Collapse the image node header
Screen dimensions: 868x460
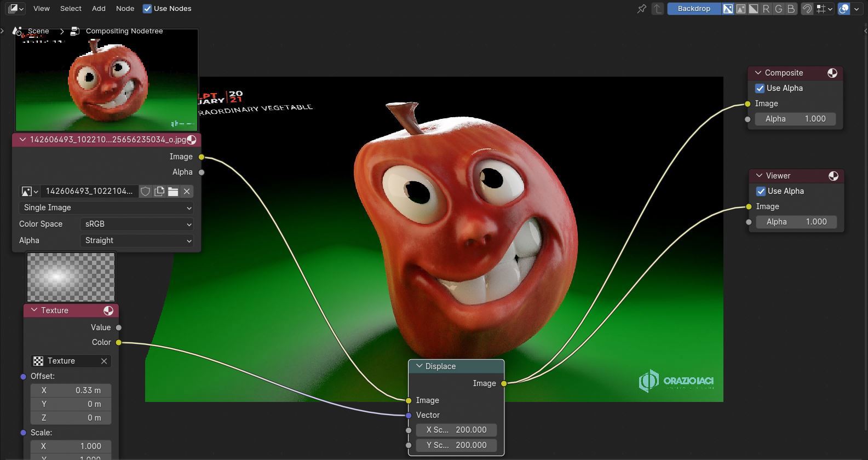[22, 140]
